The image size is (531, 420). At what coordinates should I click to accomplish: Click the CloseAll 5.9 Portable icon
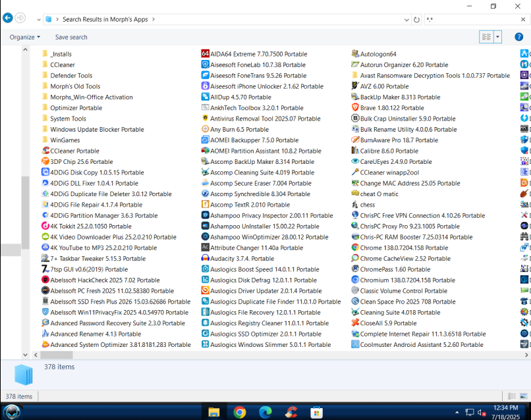(355, 323)
